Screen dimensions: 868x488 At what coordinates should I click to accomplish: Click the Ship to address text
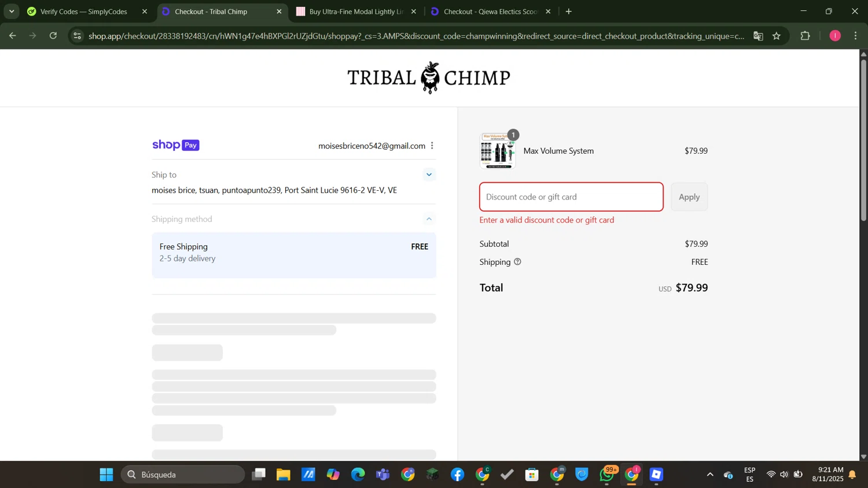coord(274,190)
